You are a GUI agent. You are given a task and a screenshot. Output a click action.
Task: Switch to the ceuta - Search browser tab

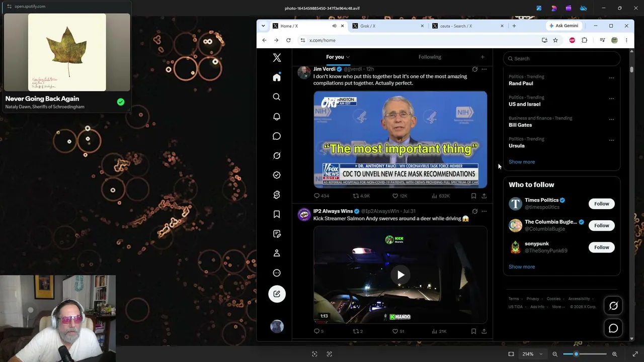pyautogui.click(x=467, y=26)
